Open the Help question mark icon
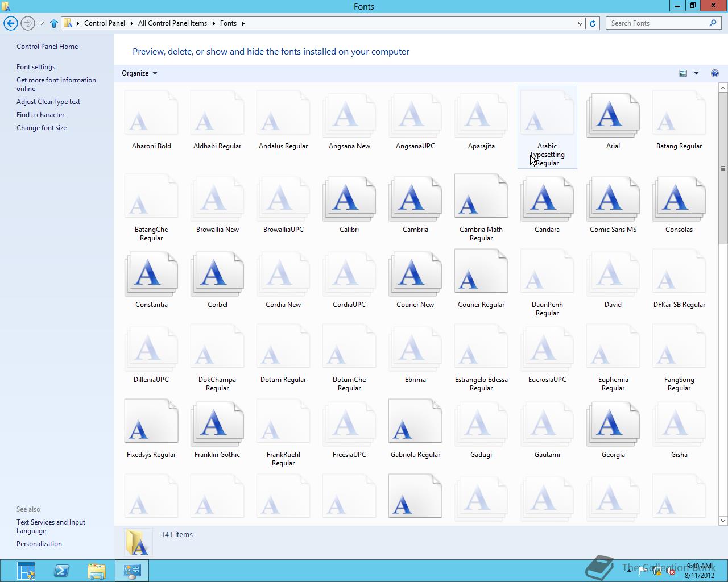728x582 pixels. [x=715, y=73]
